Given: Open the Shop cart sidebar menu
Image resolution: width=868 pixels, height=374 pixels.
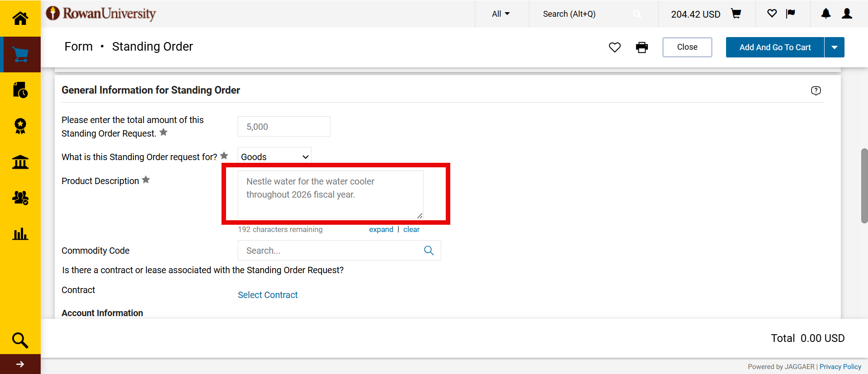Looking at the screenshot, I should (20, 55).
